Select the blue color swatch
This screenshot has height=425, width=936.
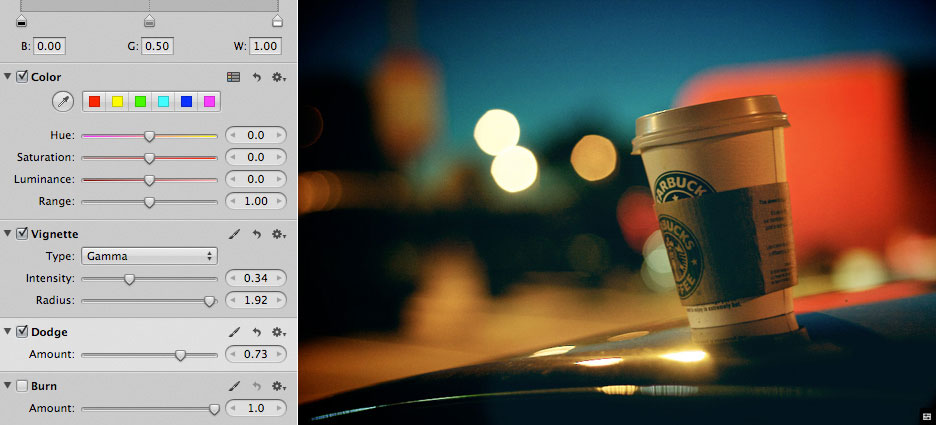(186, 101)
